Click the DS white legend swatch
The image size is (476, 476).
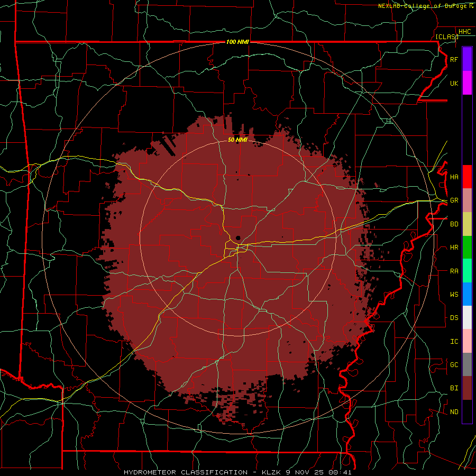coord(467,317)
